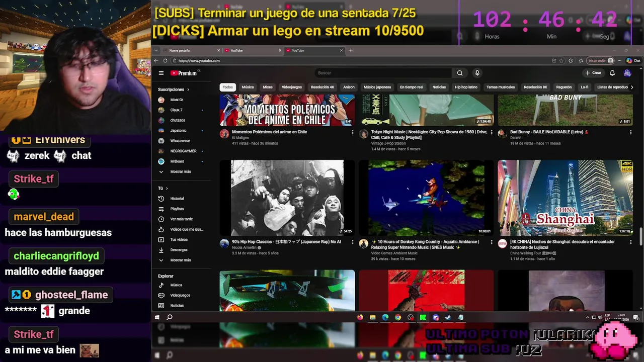The height and width of the screenshot is (362, 644).
Task: Play the Donkey Kong Country aquatic thumbnail
Action: [x=426, y=198]
